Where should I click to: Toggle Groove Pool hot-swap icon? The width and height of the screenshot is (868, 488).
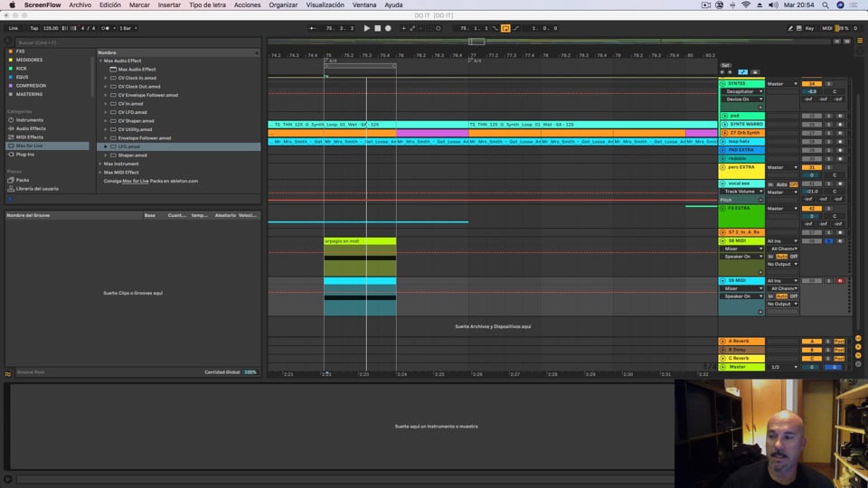click(8, 374)
